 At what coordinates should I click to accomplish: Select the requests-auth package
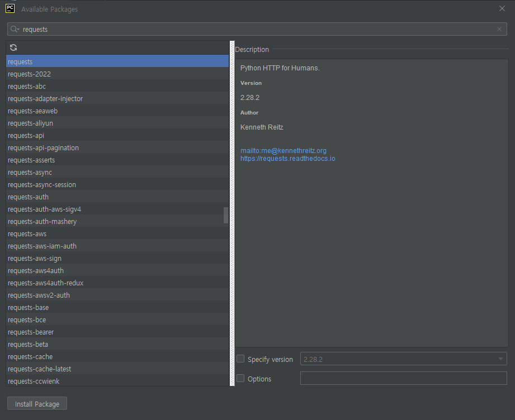coord(117,197)
